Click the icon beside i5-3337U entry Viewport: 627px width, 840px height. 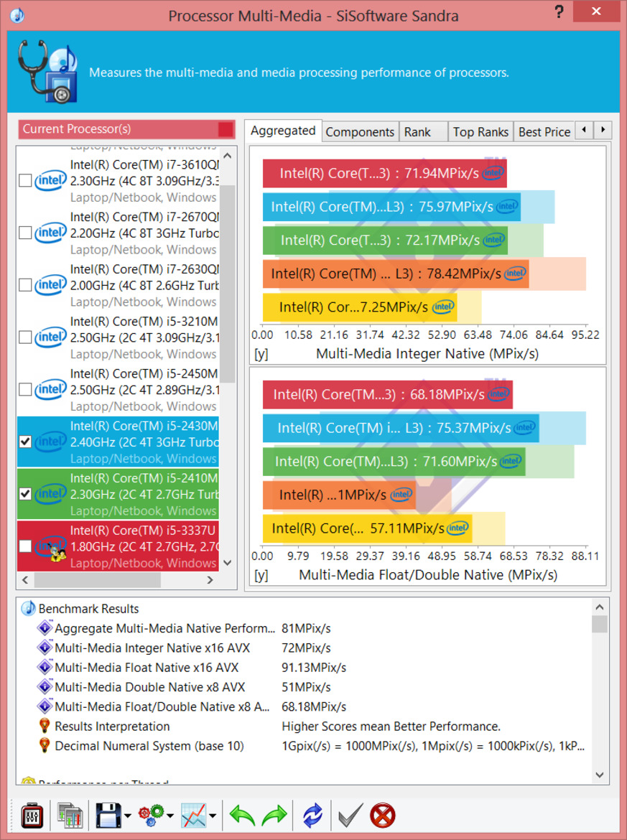pyautogui.click(x=52, y=549)
